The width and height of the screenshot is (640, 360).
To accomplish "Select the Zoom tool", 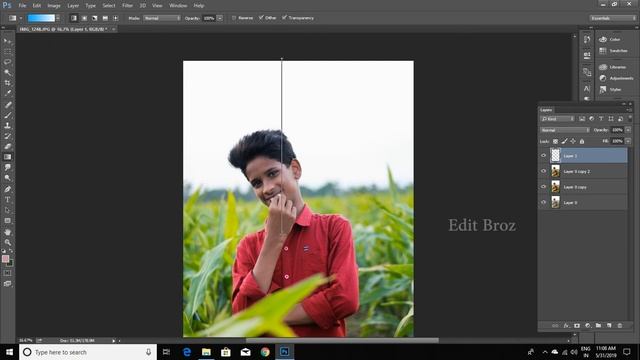I will pos(7,242).
